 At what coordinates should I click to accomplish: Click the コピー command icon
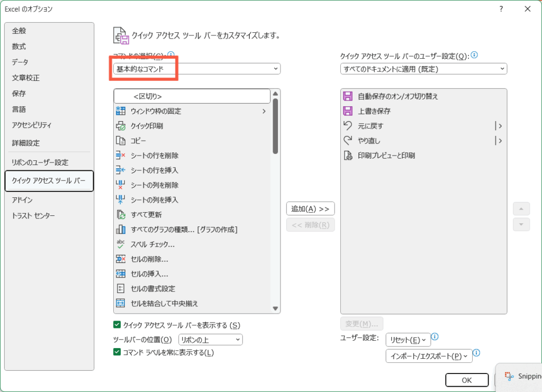(x=121, y=141)
